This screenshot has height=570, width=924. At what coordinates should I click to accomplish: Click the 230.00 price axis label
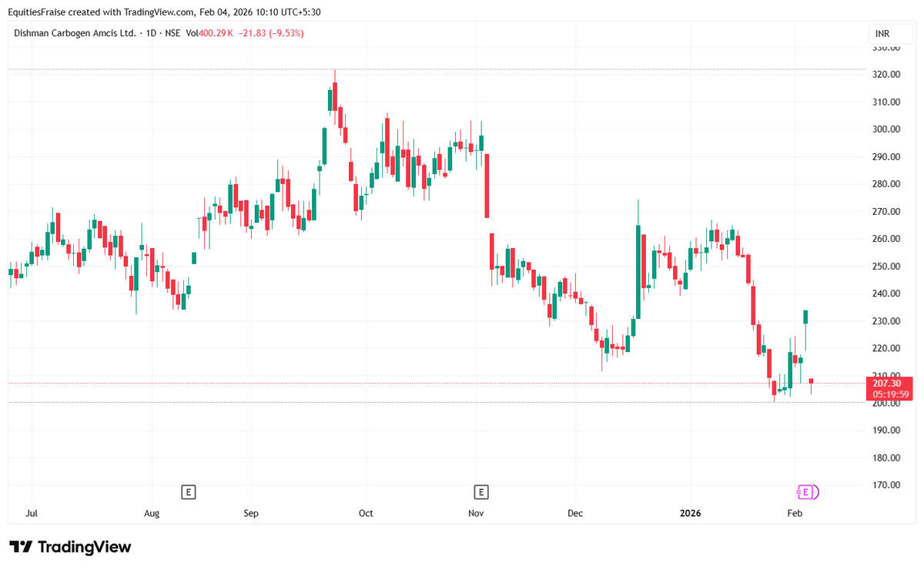tap(888, 321)
